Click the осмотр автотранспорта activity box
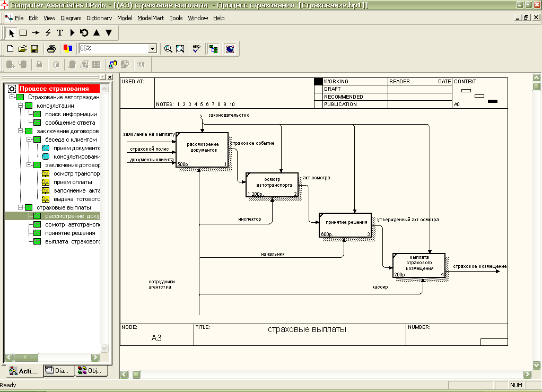This screenshot has height=392, width=542. pyautogui.click(x=272, y=185)
